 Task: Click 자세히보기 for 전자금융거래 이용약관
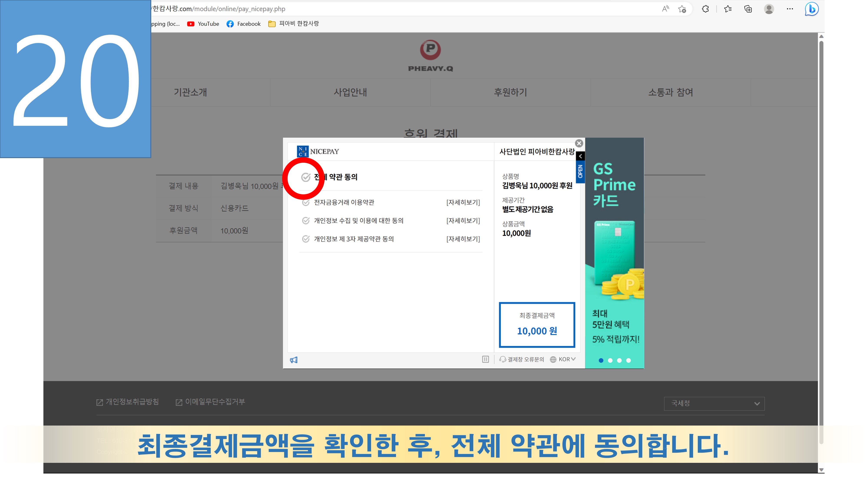[463, 202]
